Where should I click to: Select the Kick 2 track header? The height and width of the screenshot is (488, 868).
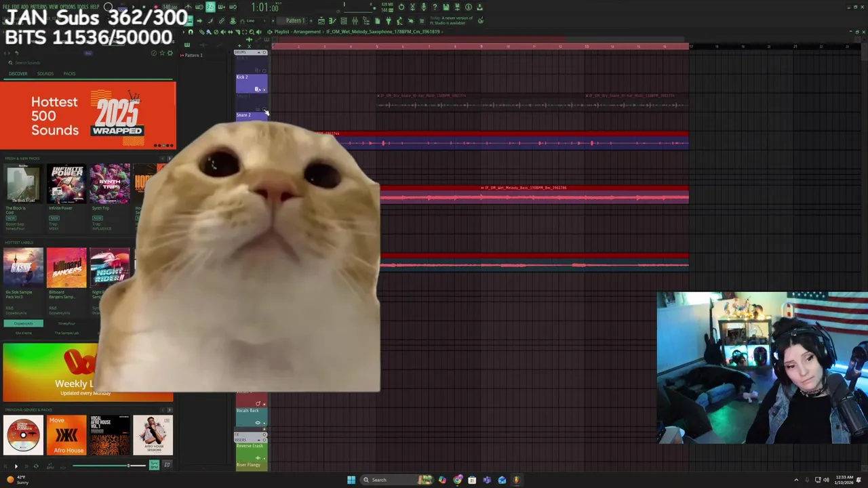[252, 83]
